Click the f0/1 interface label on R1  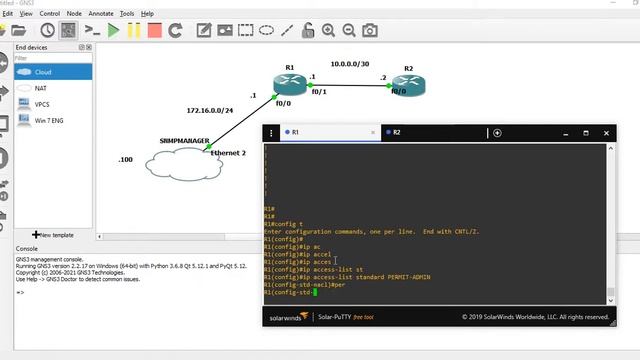pyautogui.click(x=319, y=92)
